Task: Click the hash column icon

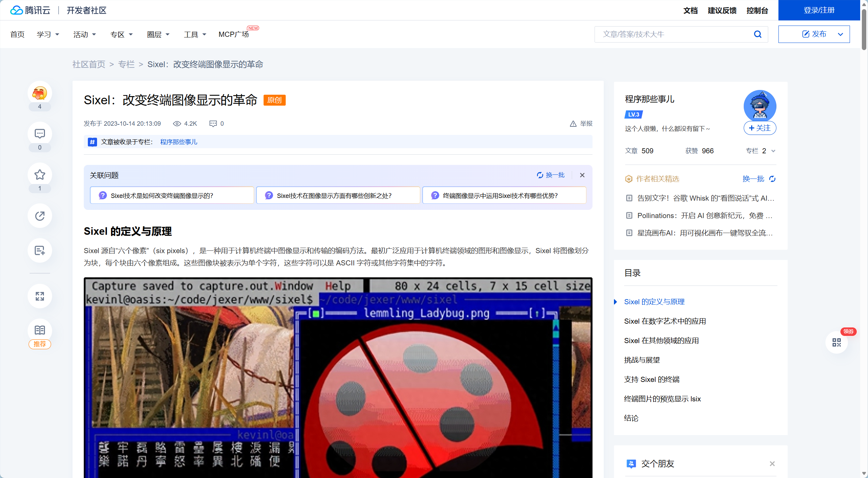Action: (92, 142)
